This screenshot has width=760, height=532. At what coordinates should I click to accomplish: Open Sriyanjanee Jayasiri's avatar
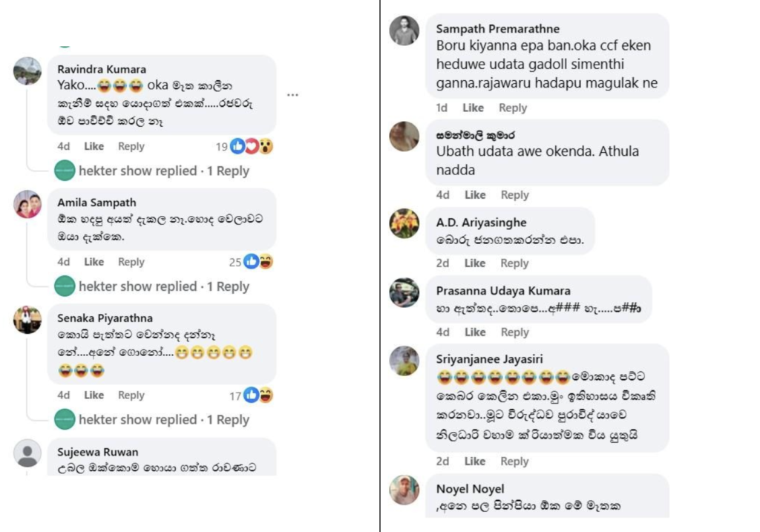[404, 361]
